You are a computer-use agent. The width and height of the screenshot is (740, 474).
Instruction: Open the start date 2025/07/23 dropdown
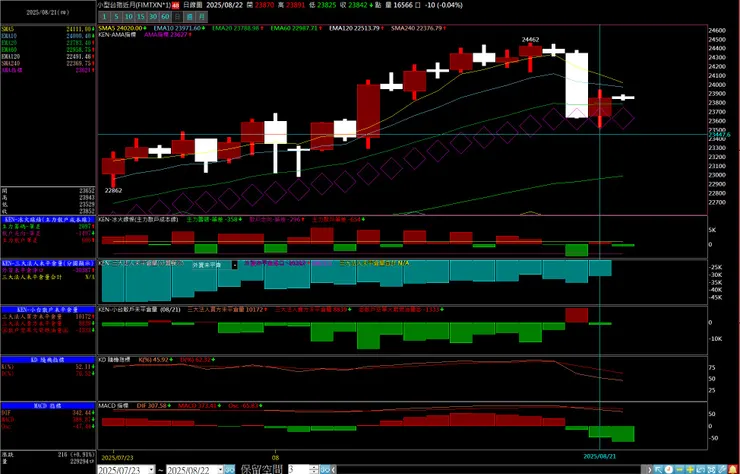(x=151, y=469)
